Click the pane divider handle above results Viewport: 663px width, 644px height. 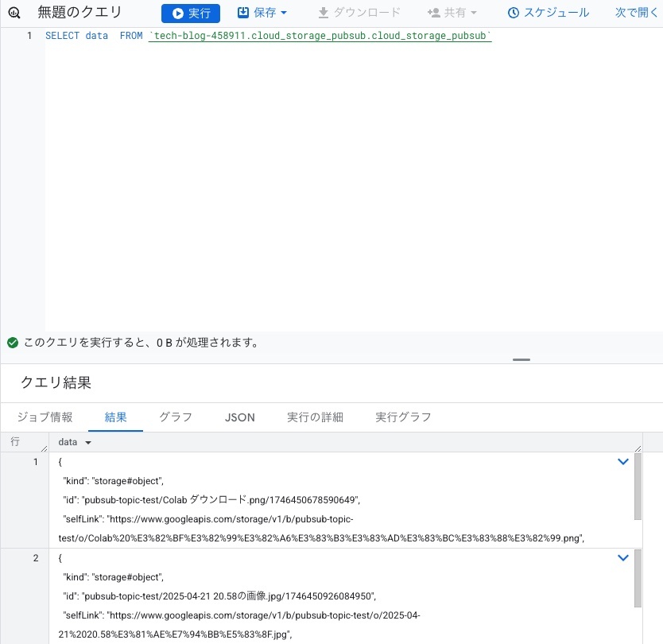521,359
